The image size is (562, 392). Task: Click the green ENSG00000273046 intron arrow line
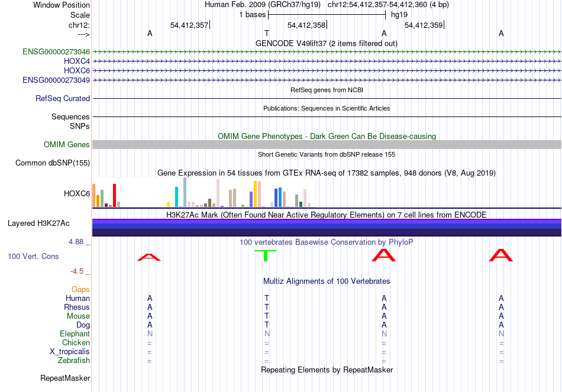coord(327,51)
